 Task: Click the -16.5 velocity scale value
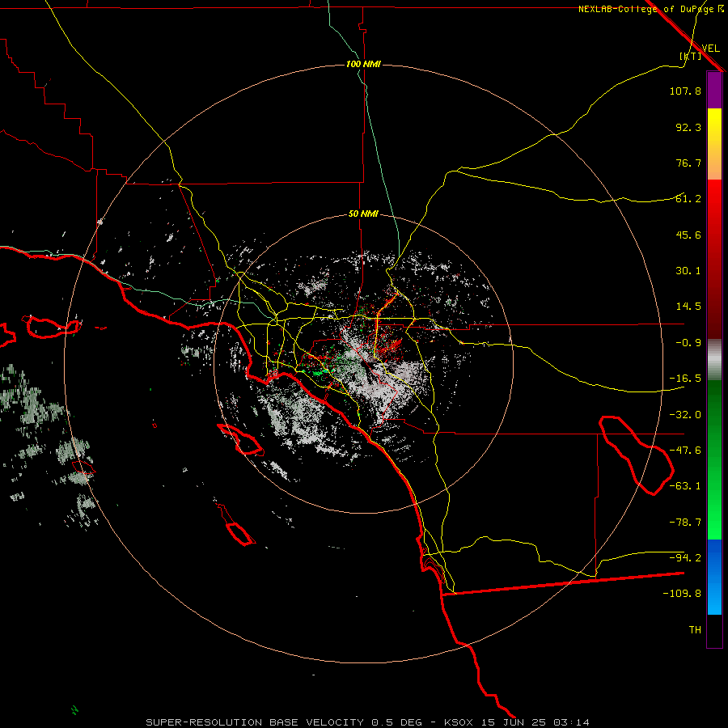(685, 379)
